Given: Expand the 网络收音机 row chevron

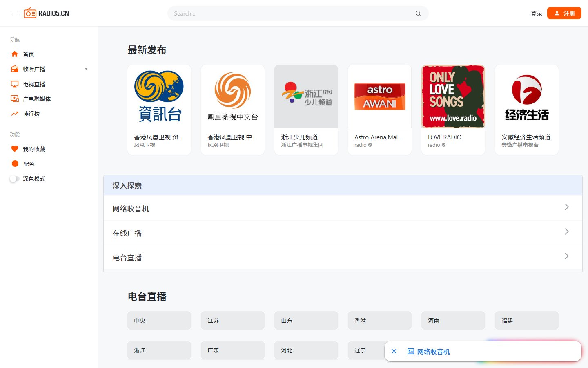Looking at the screenshot, I should coord(567,207).
